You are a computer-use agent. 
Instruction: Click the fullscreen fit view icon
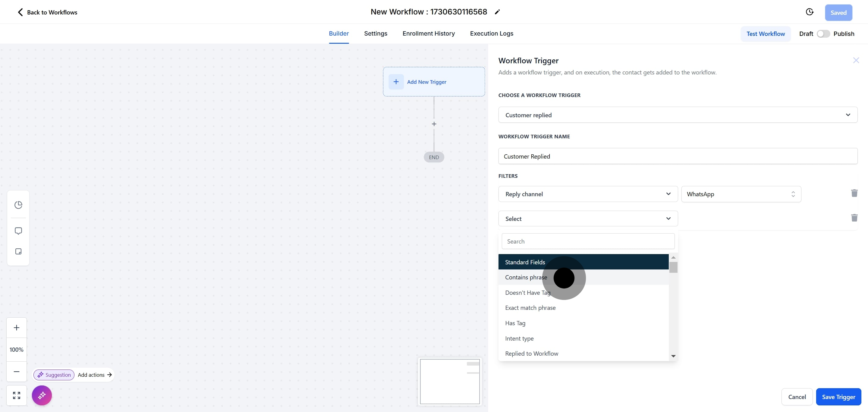pos(17,395)
